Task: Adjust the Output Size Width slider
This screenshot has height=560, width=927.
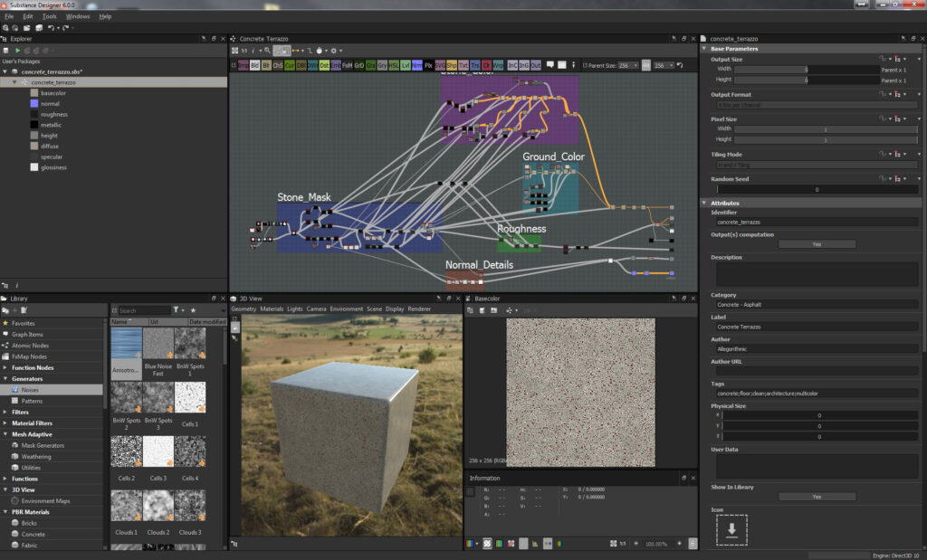Action: click(807, 70)
